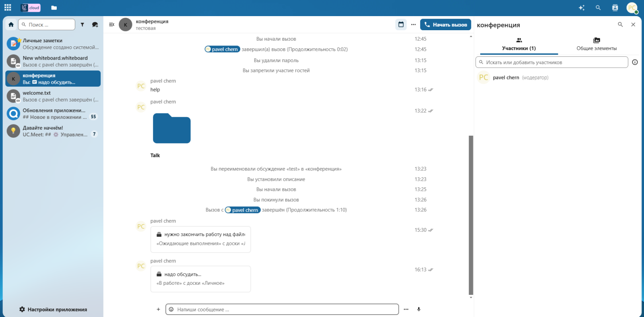Screen dimensions: 644x317
Task: Open the app grid menu icon
Action: [x=8, y=8]
